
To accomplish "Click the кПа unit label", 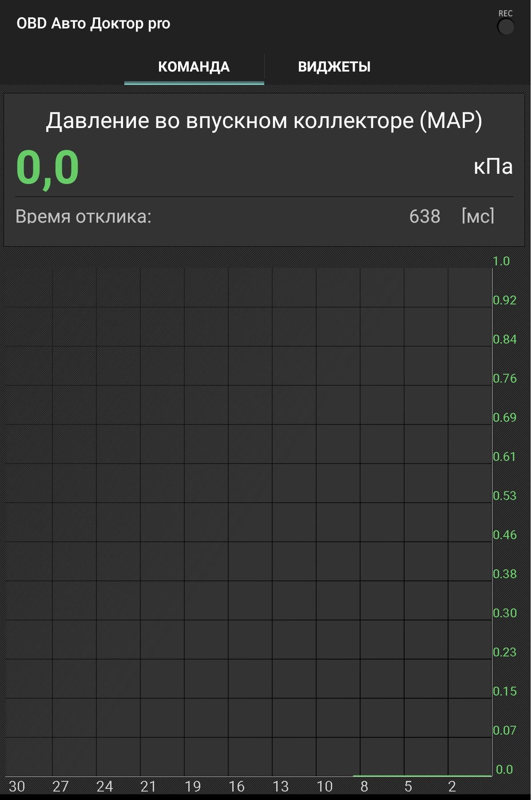I will 493,167.
